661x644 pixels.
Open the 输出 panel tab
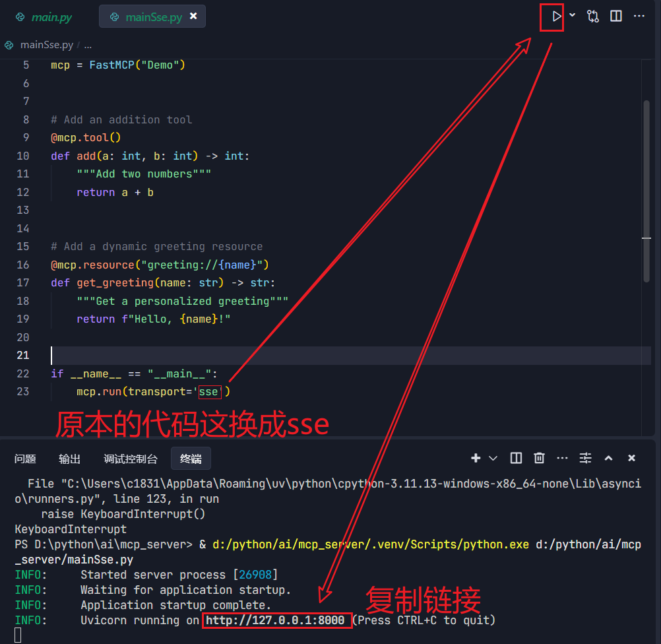click(69, 459)
